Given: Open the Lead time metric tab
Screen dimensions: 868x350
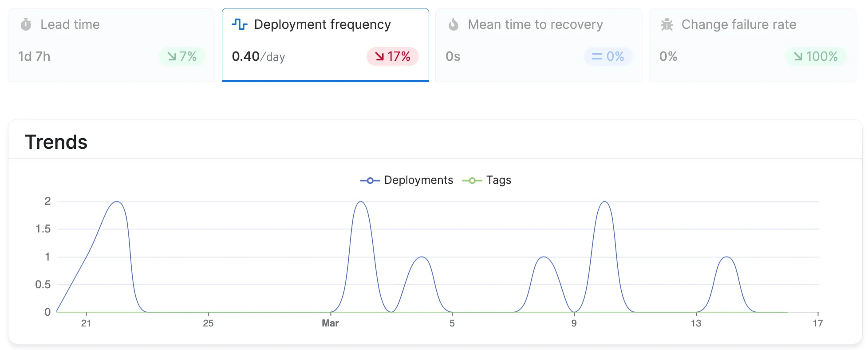Looking at the screenshot, I should (111, 45).
